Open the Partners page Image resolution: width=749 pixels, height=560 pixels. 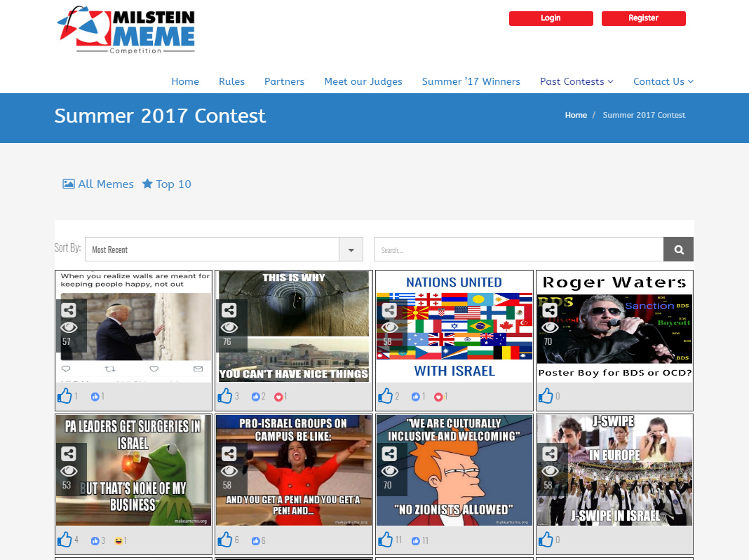(x=284, y=81)
